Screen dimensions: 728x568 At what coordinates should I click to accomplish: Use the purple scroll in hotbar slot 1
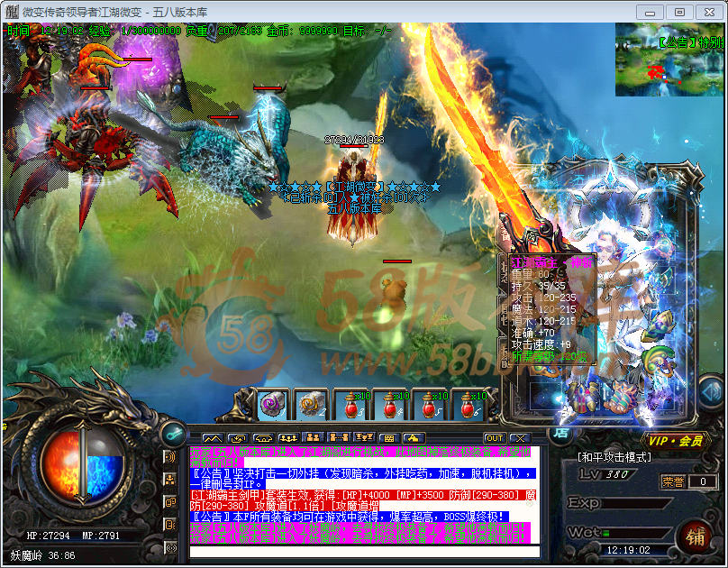coord(273,405)
